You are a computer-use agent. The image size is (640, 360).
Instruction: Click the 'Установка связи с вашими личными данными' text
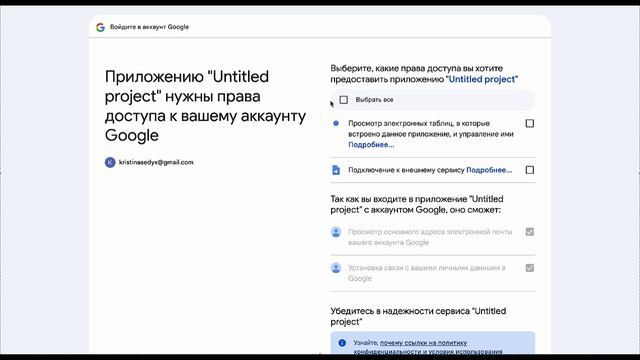(x=427, y=273)
